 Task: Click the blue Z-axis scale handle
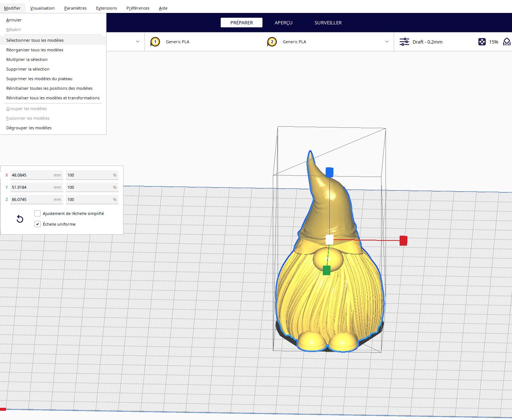[329, 172]
